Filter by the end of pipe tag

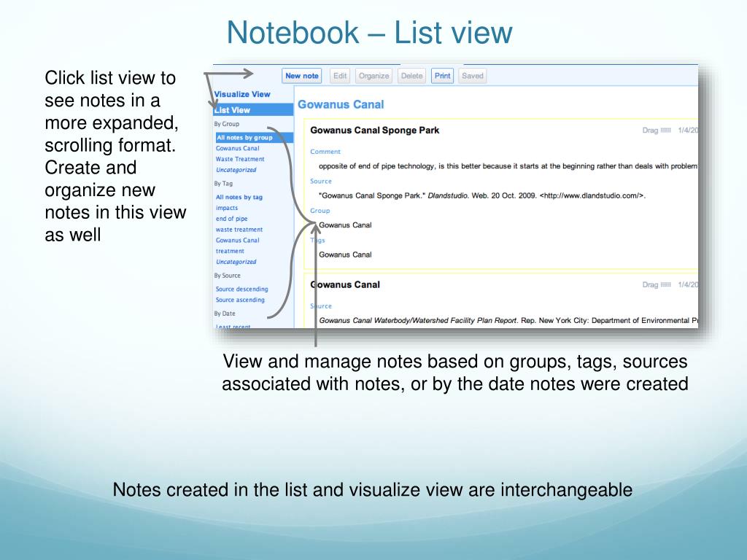click(231, 219)
